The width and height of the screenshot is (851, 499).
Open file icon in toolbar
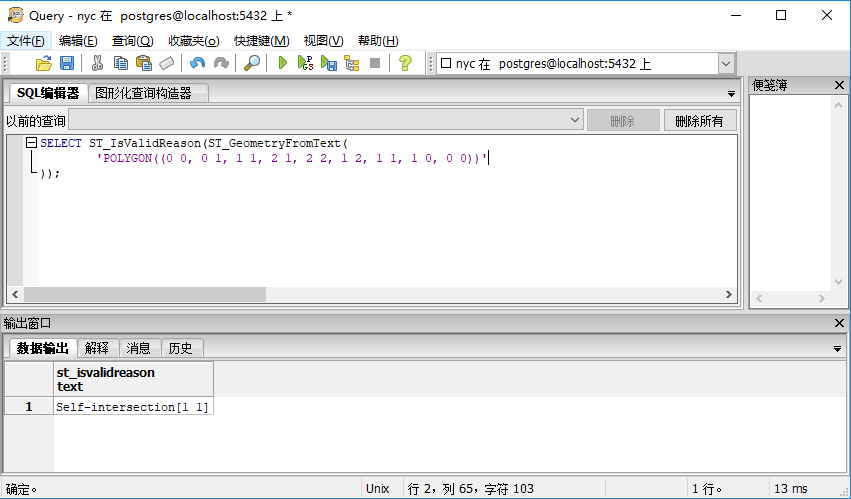(43, 64)
